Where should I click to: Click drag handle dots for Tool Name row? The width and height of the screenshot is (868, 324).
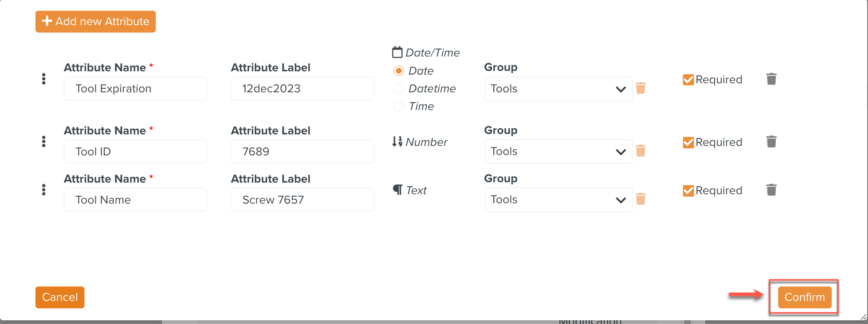[44, 190]
